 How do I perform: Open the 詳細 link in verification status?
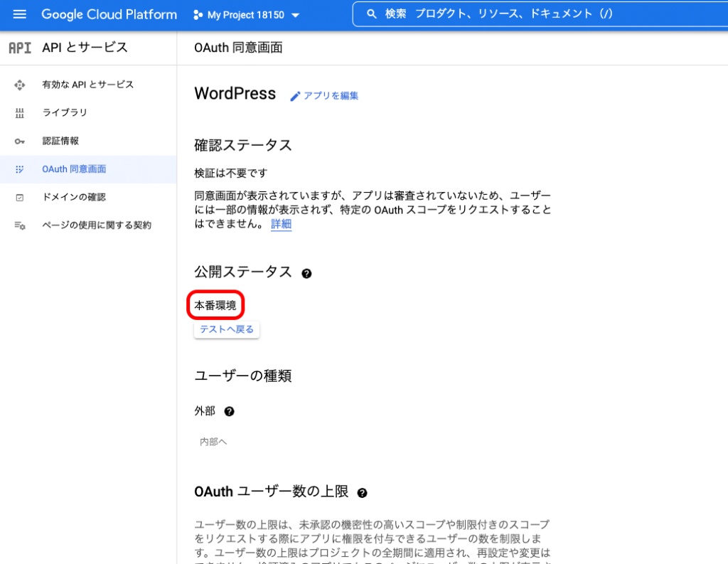(x=281, y=224)
